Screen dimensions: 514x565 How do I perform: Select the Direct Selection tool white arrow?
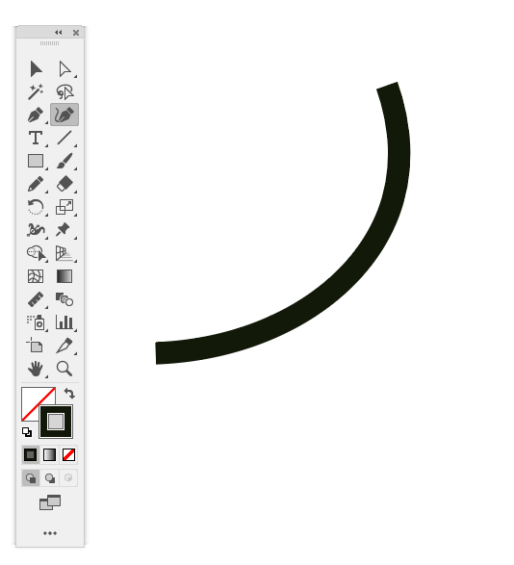tap(65, 69)
